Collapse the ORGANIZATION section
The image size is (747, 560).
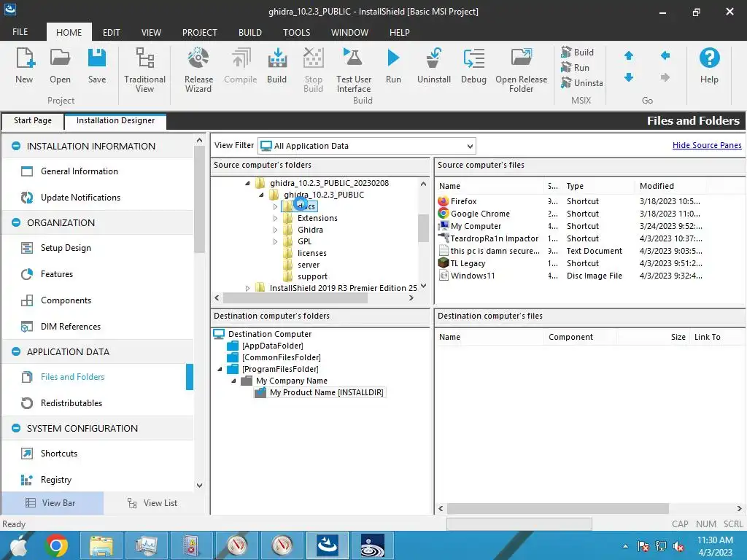(x=16, y=222)
